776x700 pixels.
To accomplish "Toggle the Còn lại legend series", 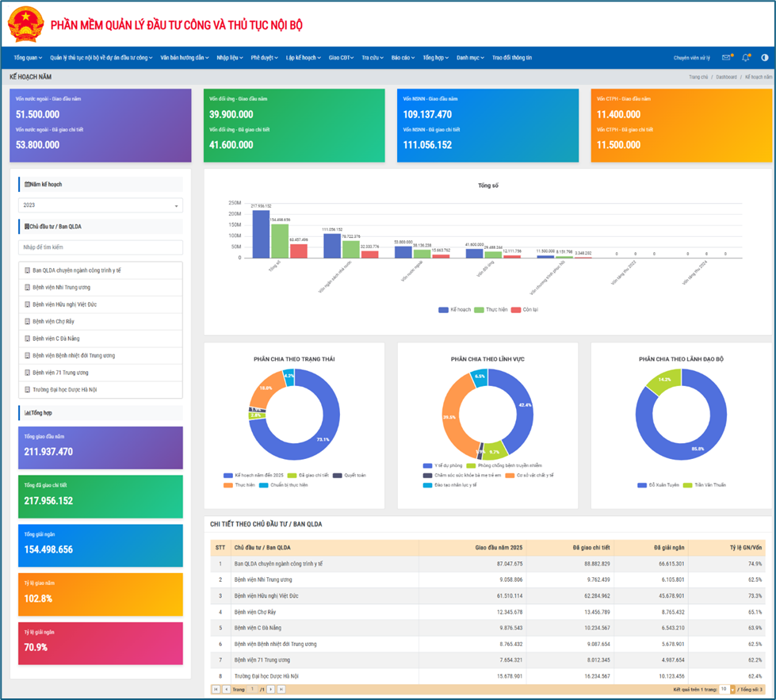I will pyautogui.click(x=524, y=310).
